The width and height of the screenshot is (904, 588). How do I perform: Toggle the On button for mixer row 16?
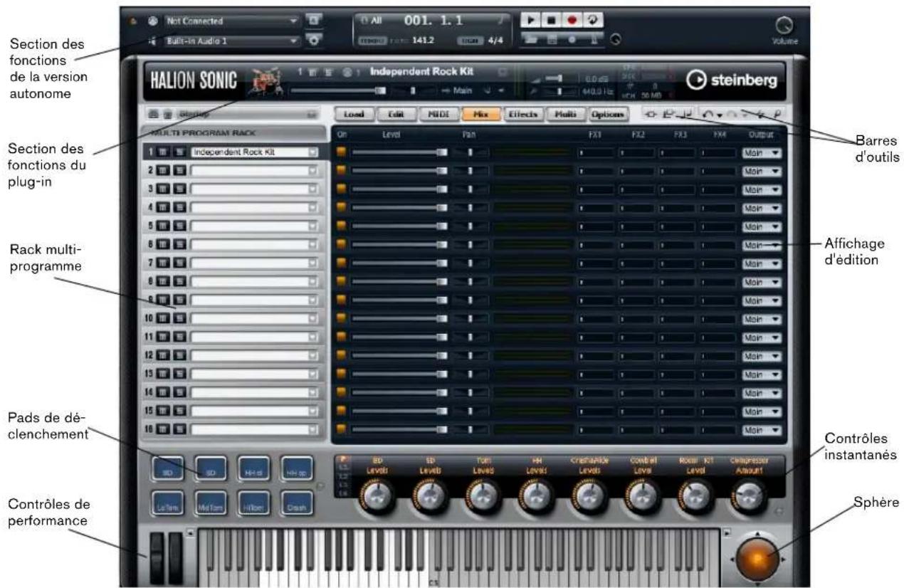coord(342,429)
